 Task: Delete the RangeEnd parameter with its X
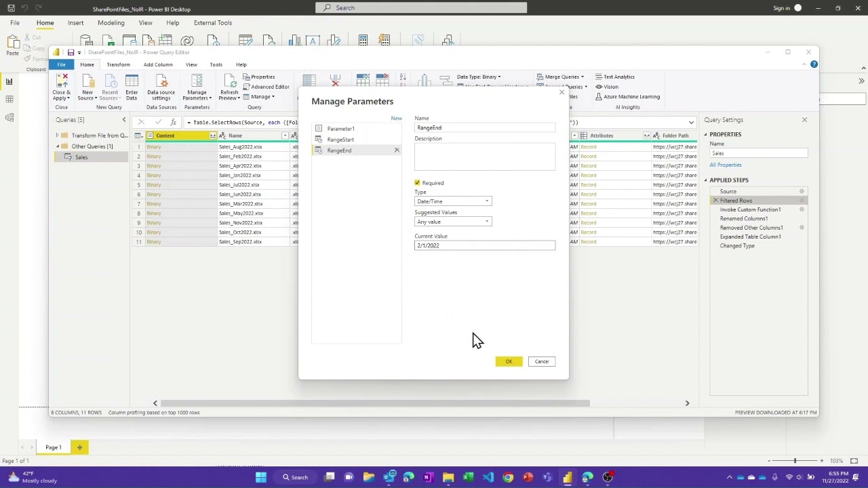click(397, 150)
